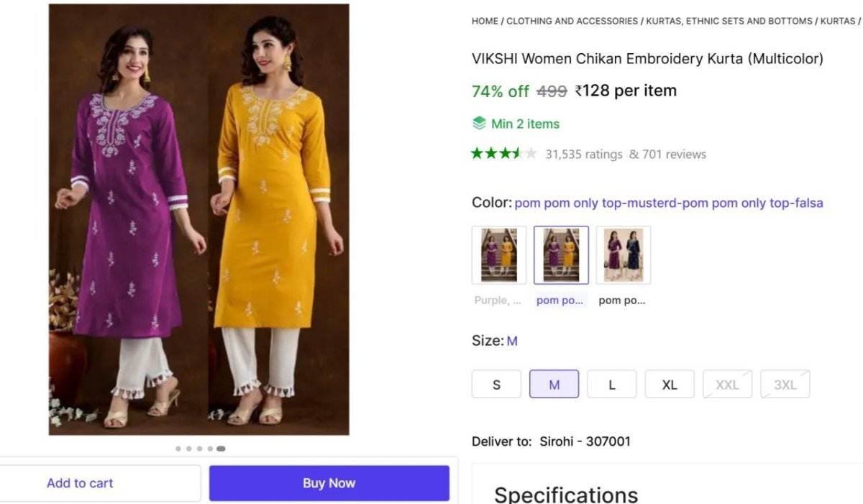863x504 pixels.
Task: Click Buy Now
Action: pos(329,482)
